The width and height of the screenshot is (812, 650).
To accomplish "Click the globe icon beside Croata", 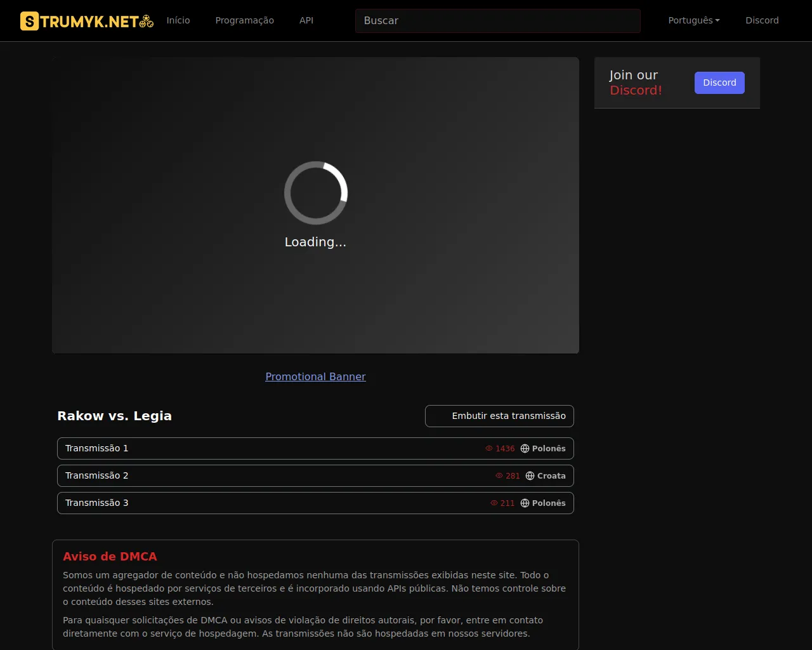I will [530, 476].
